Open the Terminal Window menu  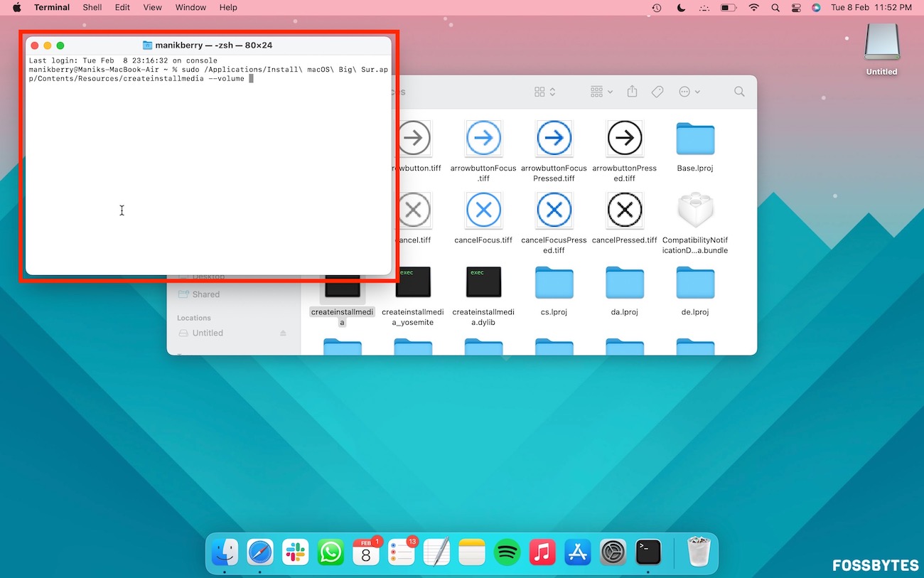click(190, 8)
